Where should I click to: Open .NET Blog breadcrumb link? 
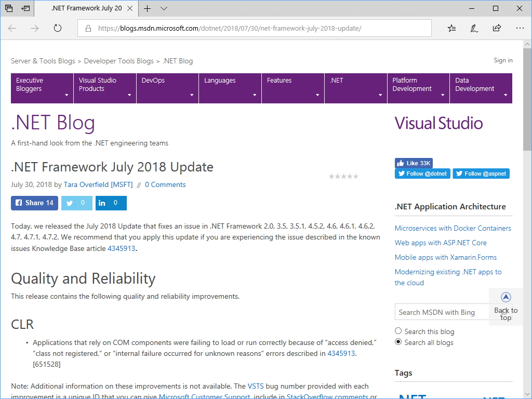click(178, 61)
